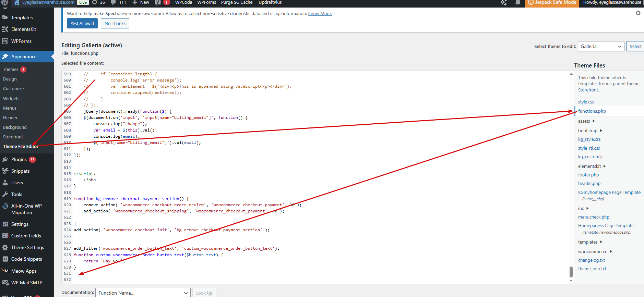Screen dimensions: 644x297
Task: Click the Storefront parent theme link
Action: click(588, 90)
